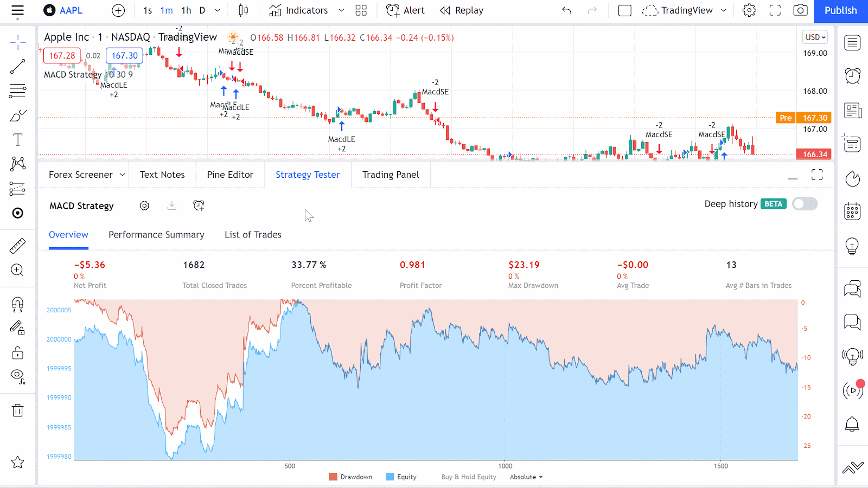
Task: Expand the Indicators favorites dropdown arrow
Action: [341, 10]
